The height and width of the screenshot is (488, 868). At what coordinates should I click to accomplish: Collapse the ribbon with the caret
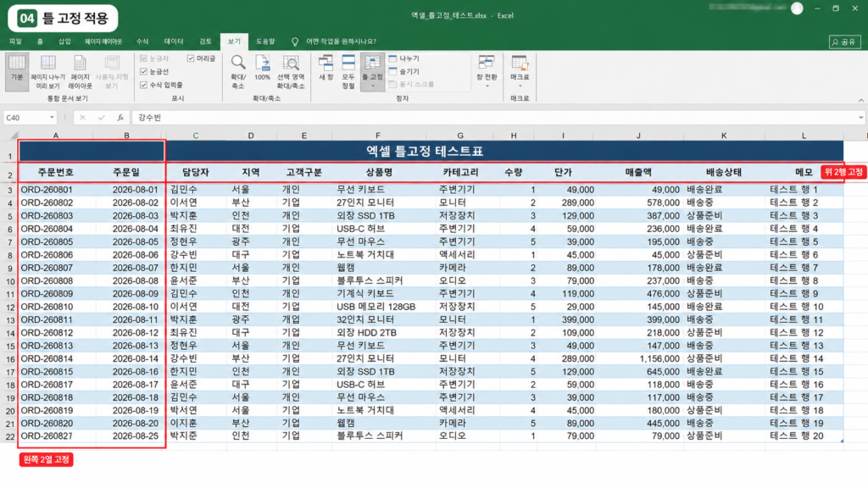click(x=861, y=100)
